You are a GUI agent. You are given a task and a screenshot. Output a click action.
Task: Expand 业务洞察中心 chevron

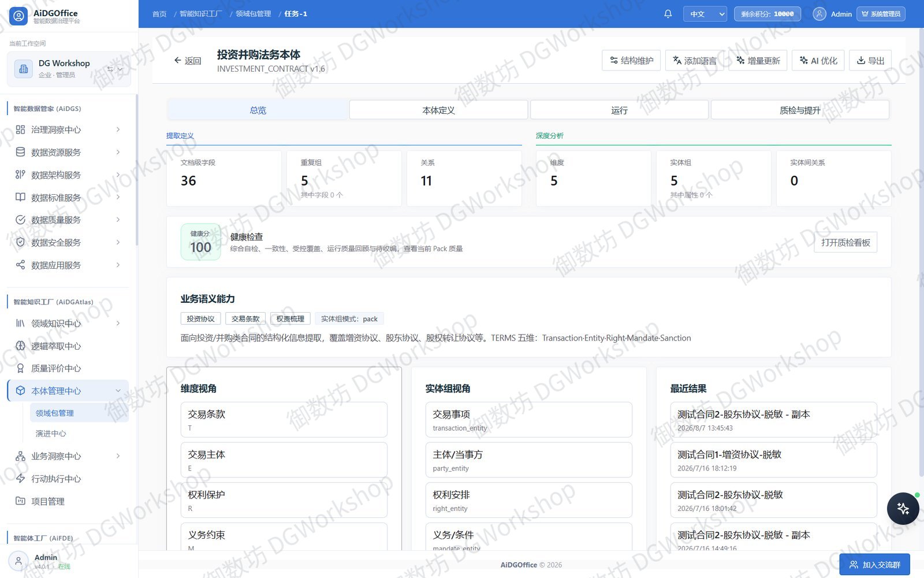pyautogui.click(x=118, y=456)
